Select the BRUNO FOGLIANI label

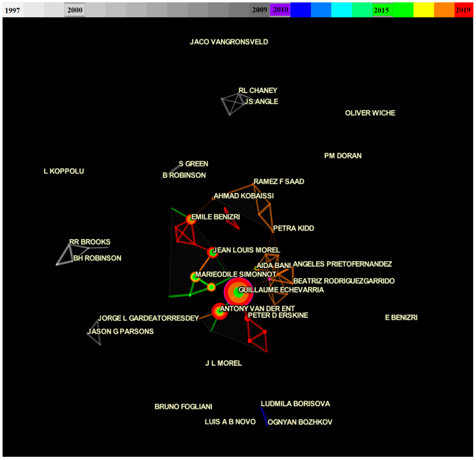tap(183, 407)
